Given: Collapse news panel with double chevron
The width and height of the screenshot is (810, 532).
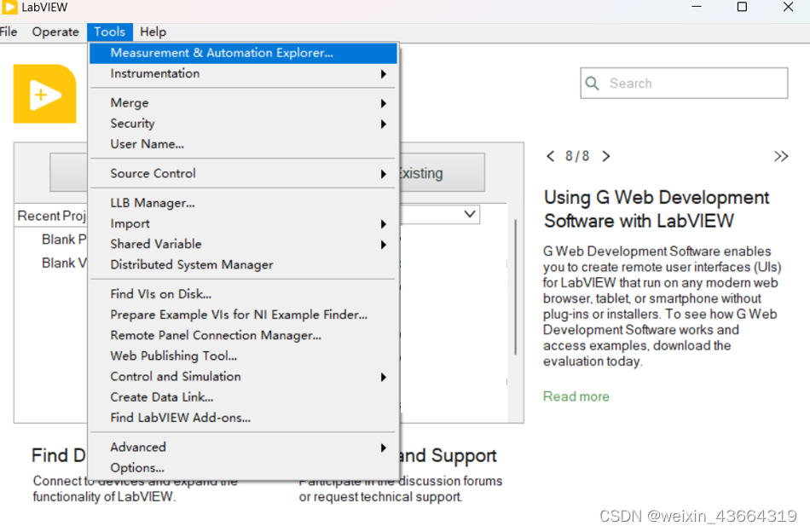Looking at the screenshot, I should click(x=780, y=156).
